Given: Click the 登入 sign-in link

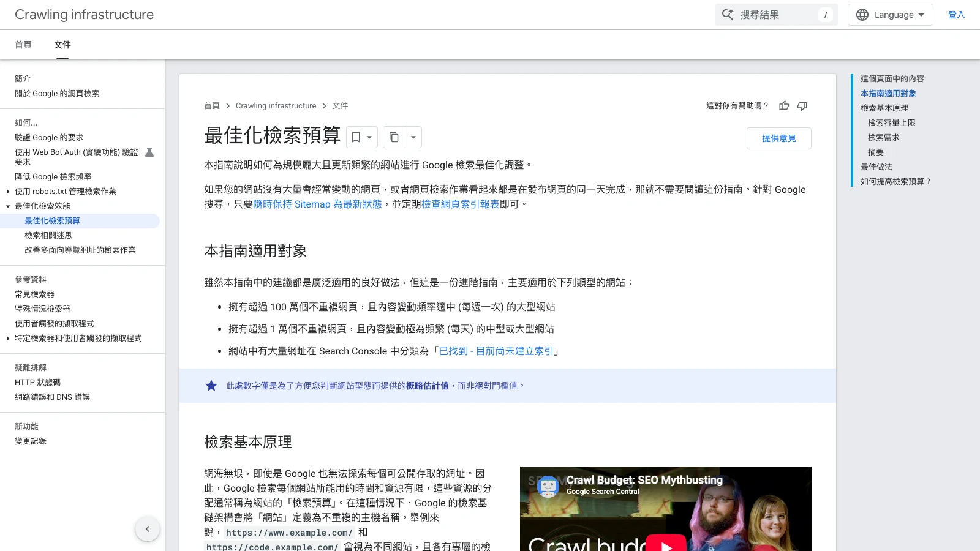Looking at the screenshot, I should [957, 15].
